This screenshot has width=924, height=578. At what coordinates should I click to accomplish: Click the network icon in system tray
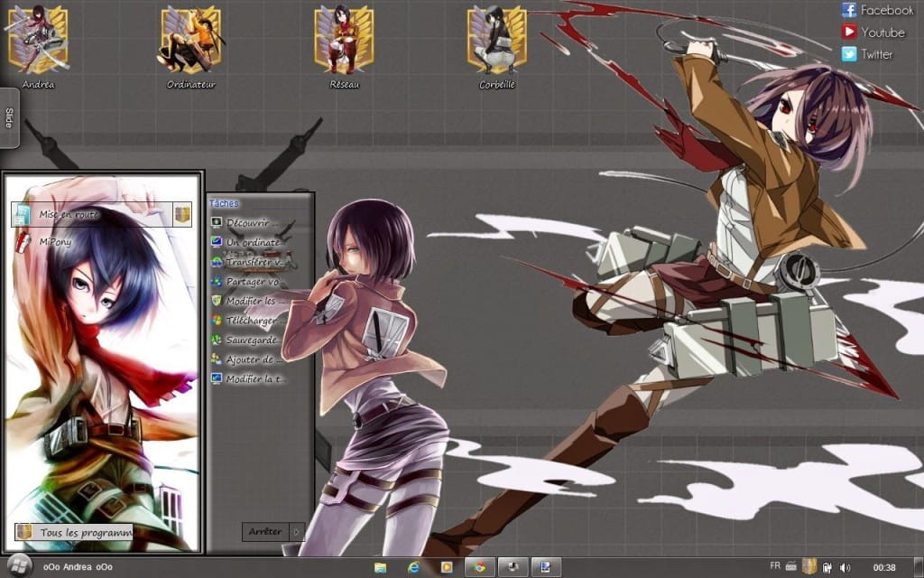(x=827, y=567)
